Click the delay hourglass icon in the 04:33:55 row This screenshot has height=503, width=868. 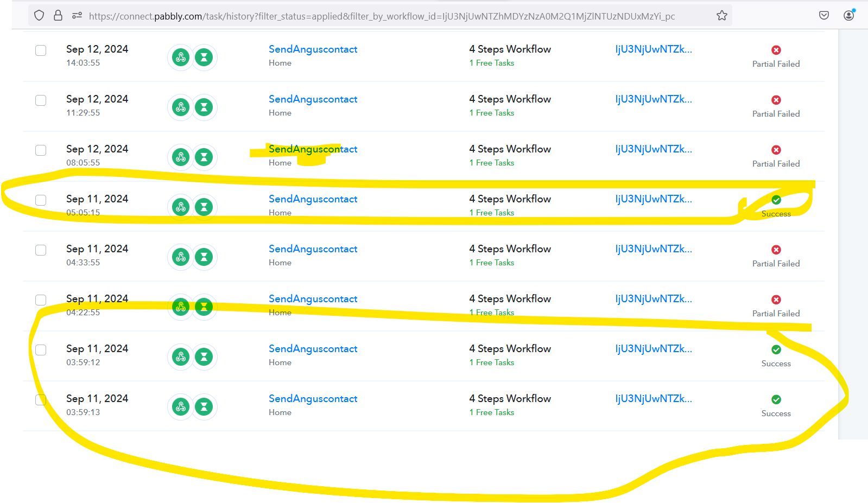click(x=204, y=257)
